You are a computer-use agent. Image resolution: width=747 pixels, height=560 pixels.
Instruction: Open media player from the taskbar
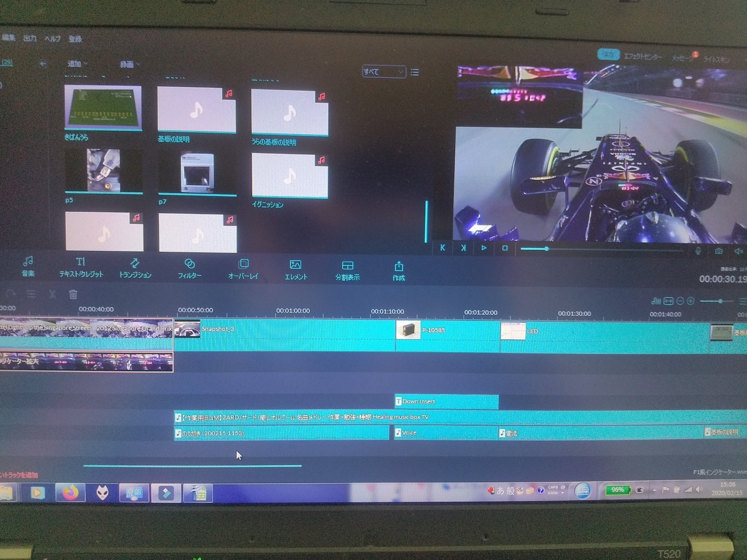pos(37,492)
